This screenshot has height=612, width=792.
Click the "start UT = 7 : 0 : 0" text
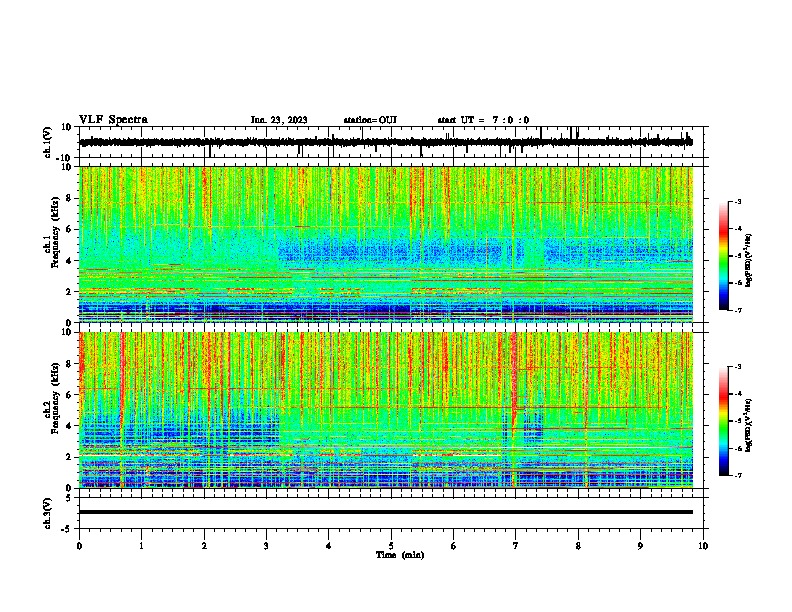(483, 120)
